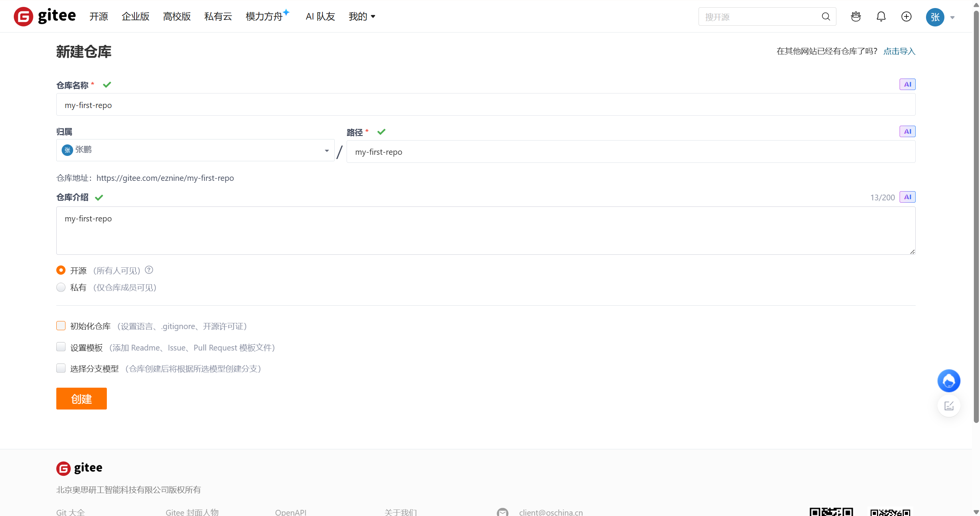Screen dimensions: 980x516
Task: Open the 关于我们 footer link
Action: (x=401, y=512)
